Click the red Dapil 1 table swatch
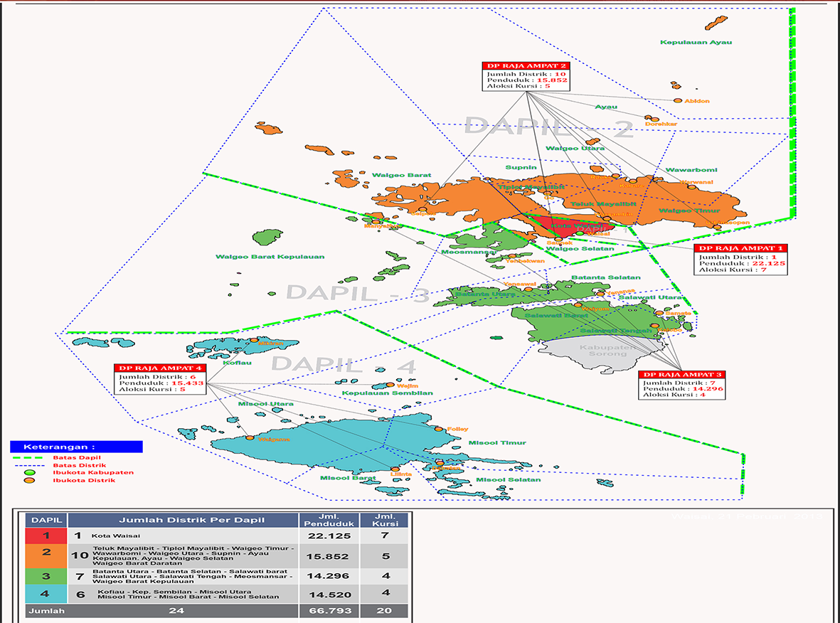 [46, 536]
